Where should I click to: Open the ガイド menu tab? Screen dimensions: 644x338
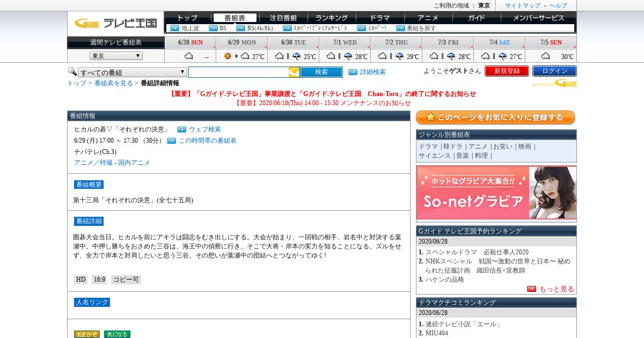click(477, 18)
